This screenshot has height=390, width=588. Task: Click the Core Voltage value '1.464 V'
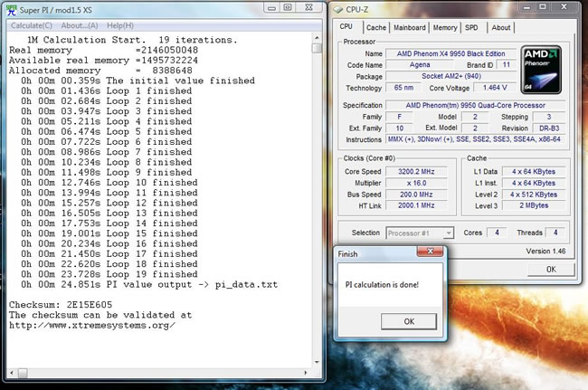(495, 88)
